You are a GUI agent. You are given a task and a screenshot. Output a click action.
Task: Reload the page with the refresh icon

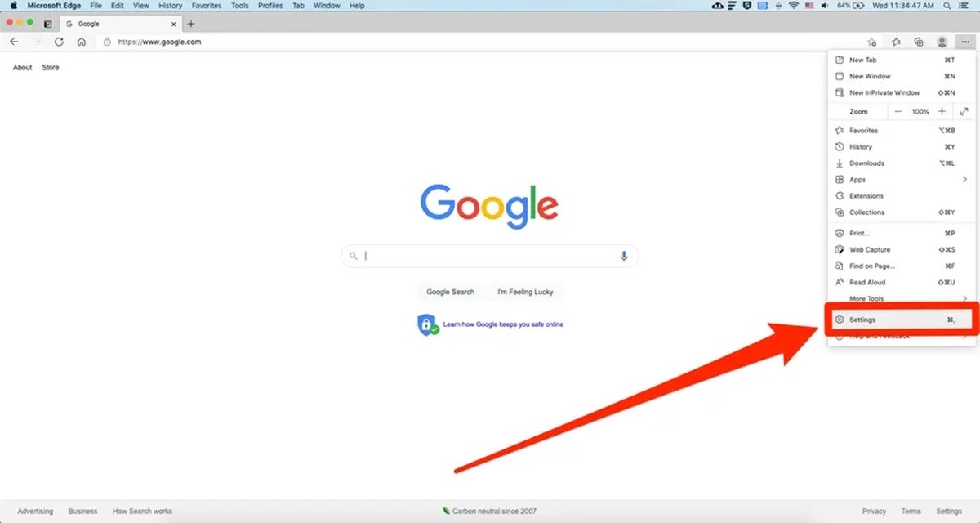pos(59,42)
